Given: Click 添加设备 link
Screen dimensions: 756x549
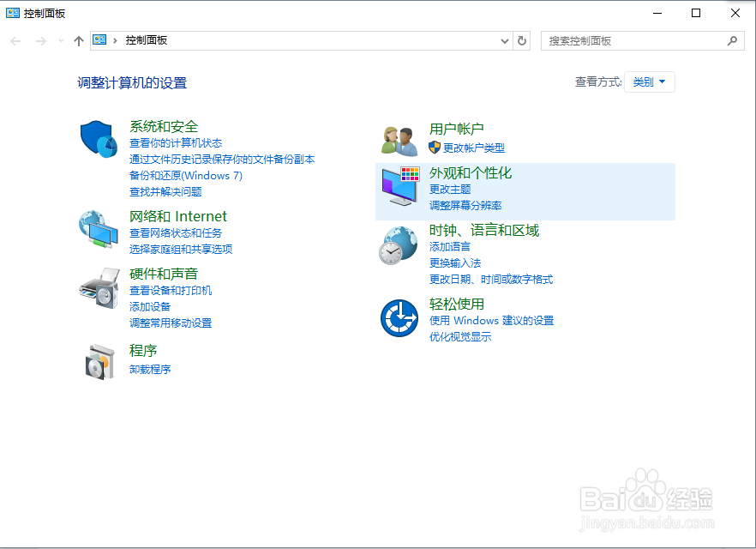Looking at the screenshot, I should (x=150, y=307).
